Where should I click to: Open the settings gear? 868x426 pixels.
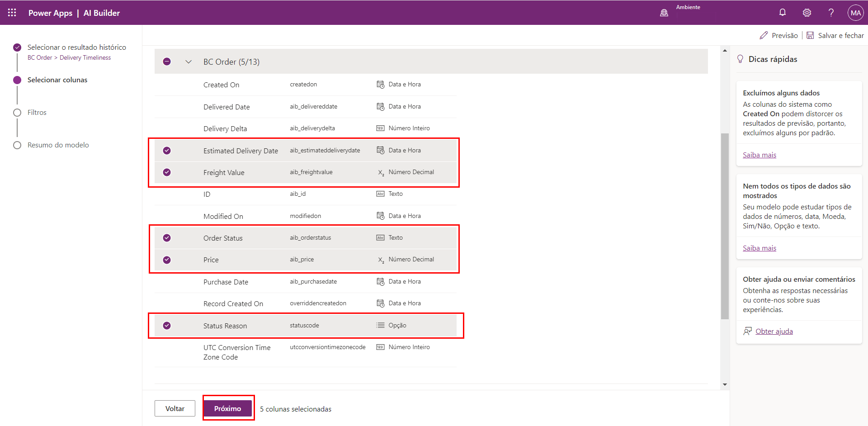[x=807, y=13]
